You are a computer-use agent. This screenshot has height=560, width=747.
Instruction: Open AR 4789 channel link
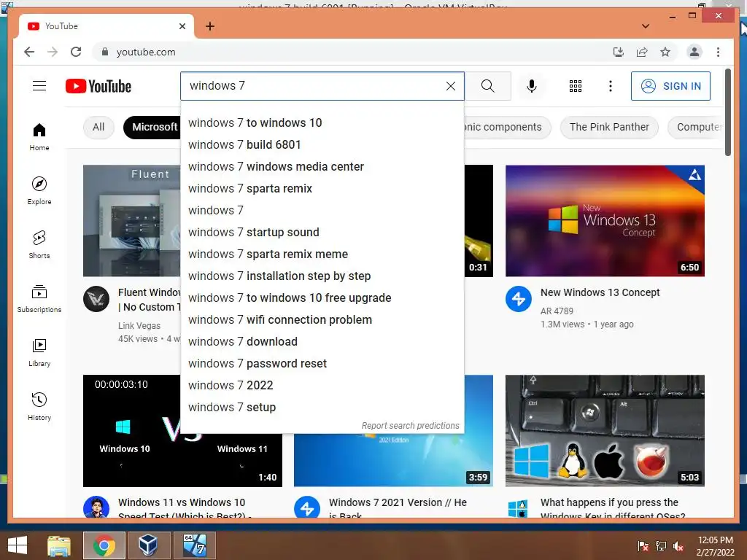point(557,311)
